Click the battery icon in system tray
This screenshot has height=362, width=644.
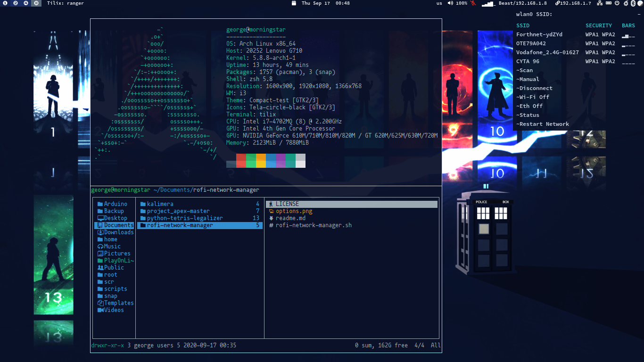(x=609, y=3)
